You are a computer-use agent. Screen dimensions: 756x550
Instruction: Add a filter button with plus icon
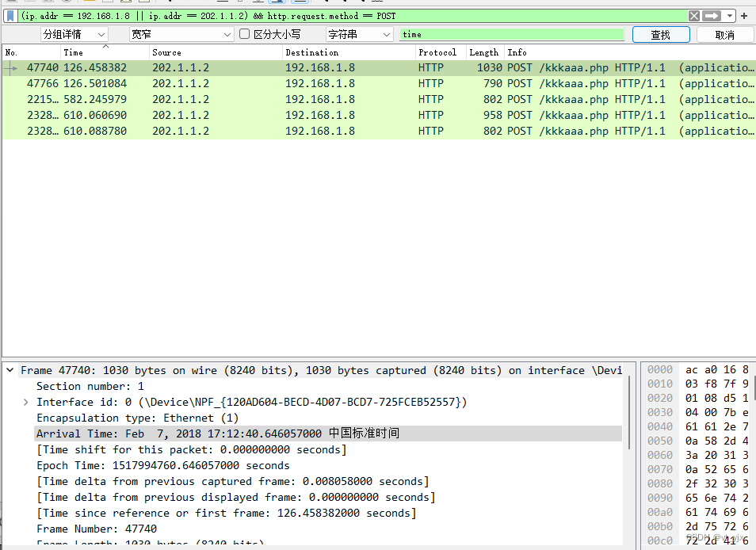coord(744,16)
